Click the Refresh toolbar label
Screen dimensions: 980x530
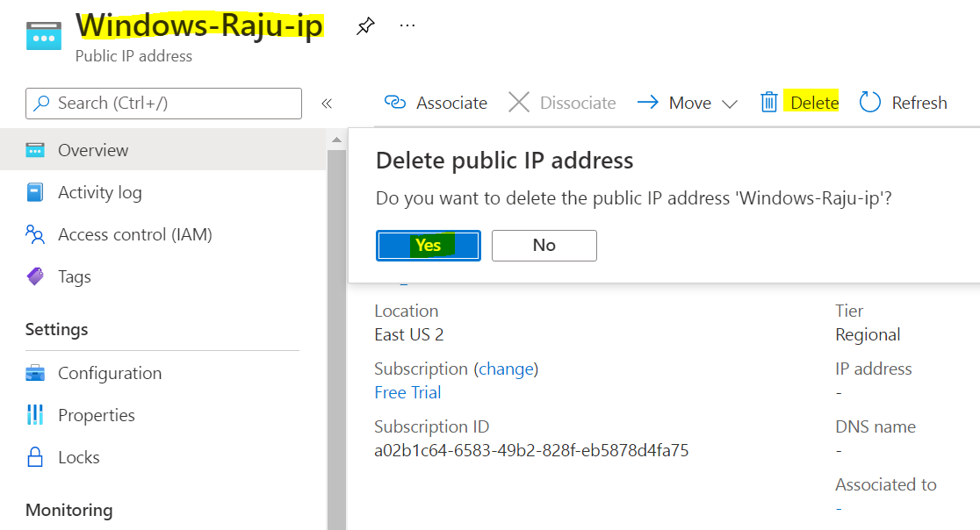pos(919,103)
